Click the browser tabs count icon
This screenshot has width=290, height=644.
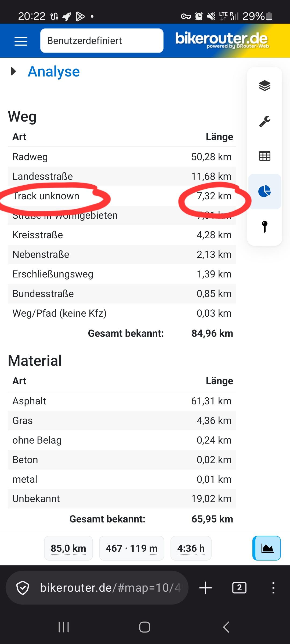239,588
